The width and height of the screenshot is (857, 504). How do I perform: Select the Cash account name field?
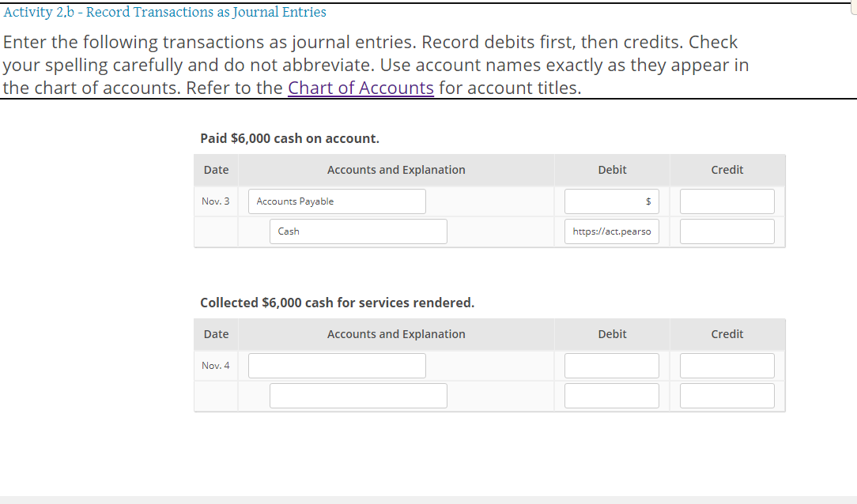(358, 231)
